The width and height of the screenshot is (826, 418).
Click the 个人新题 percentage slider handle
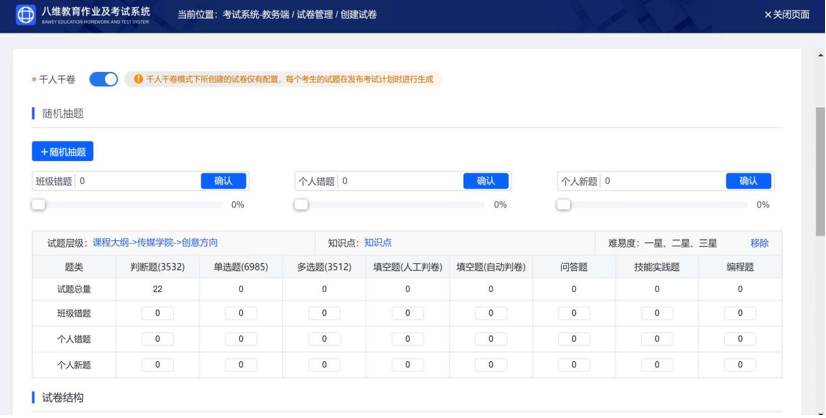point(564,204)
